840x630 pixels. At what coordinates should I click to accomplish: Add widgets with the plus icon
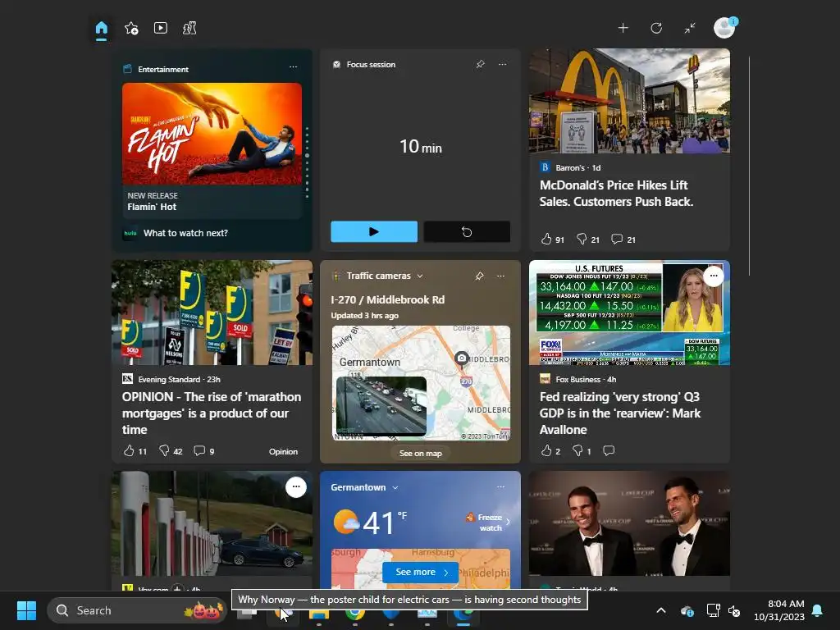(623, 28)
